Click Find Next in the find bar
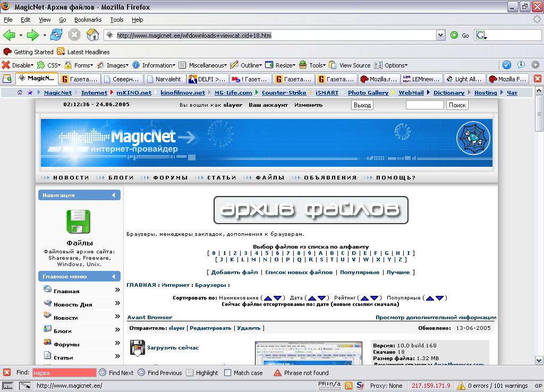The width and height of the screenshot is (544, 392). 116,372
